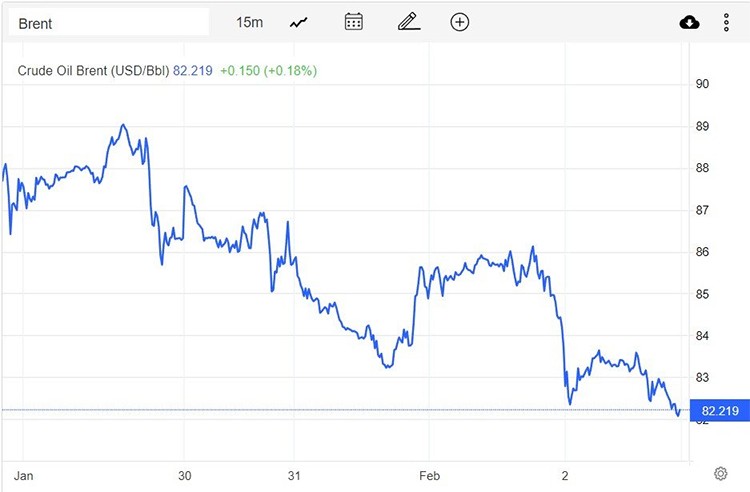
Task: Click the 86 price axis label
Action: tap(702, 252)
